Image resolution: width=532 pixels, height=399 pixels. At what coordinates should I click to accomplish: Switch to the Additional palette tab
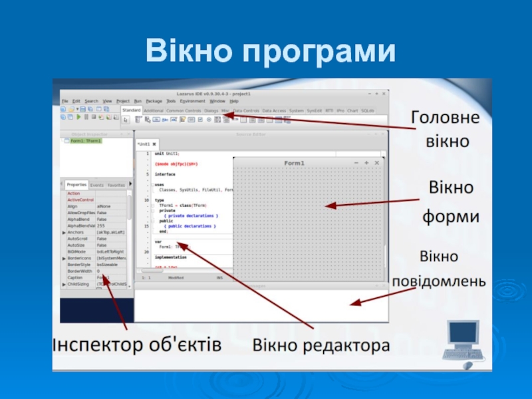(154, 110)
